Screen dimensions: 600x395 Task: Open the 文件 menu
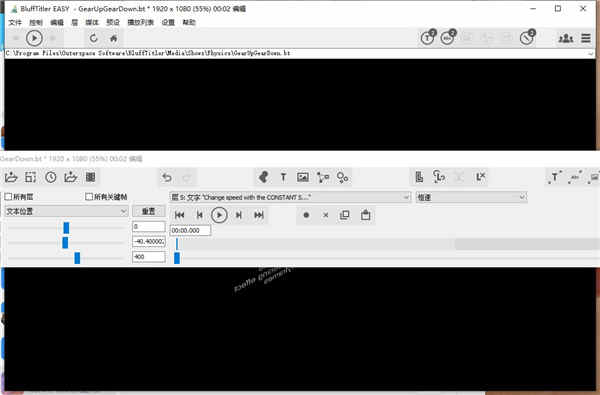(15, 22)
